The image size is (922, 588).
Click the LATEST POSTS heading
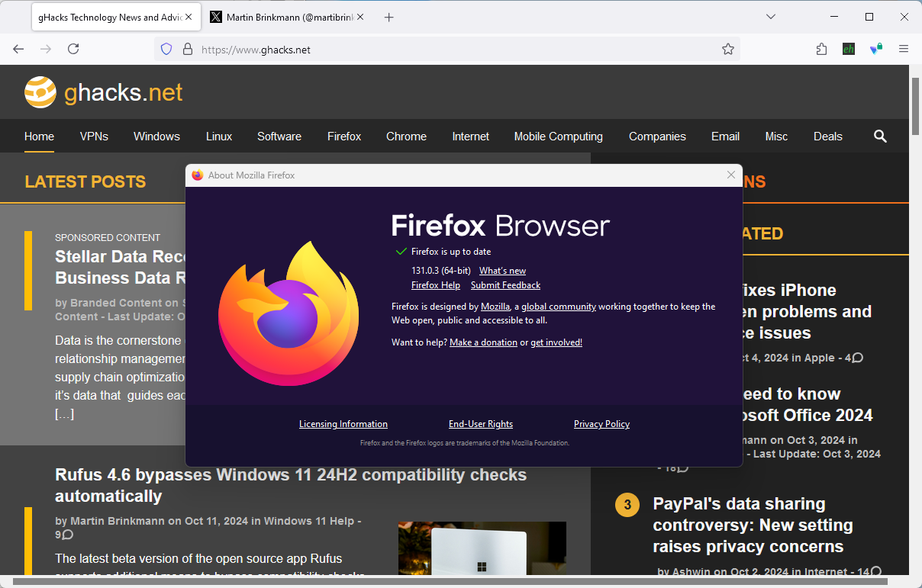[85, 182]
